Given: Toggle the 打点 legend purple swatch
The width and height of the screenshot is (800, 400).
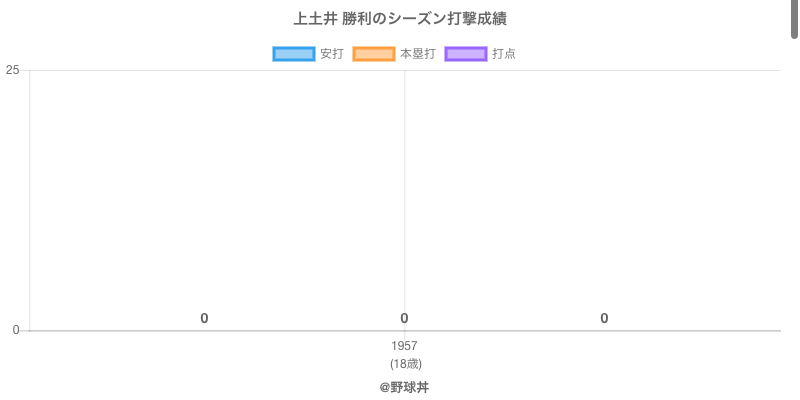Looking at the screenshot, I should 466,54.
